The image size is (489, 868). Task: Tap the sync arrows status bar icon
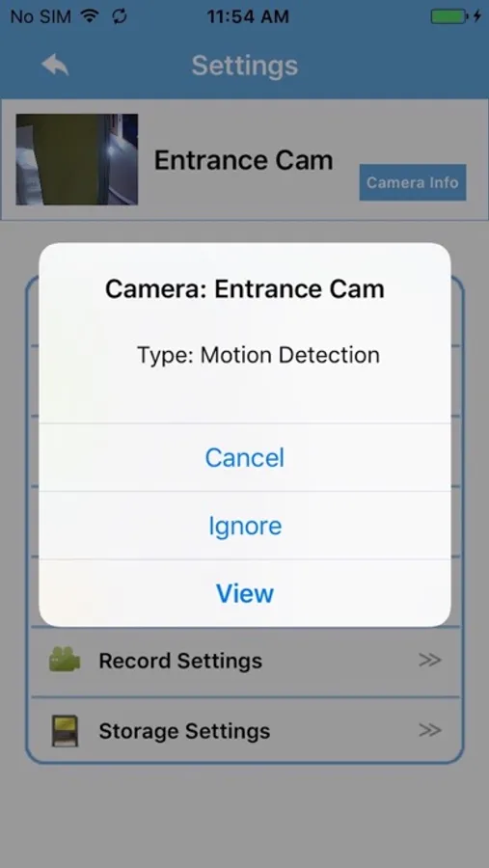pos(119,16)
